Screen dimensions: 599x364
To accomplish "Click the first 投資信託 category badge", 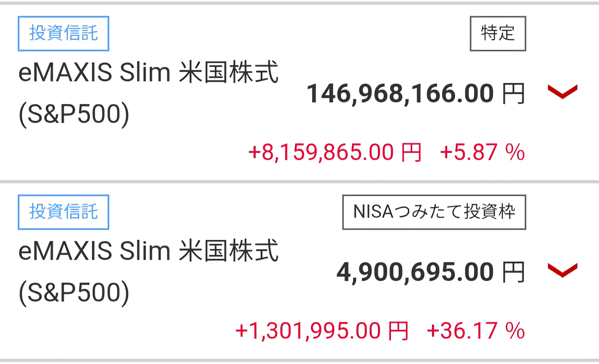I will [64, 34].
